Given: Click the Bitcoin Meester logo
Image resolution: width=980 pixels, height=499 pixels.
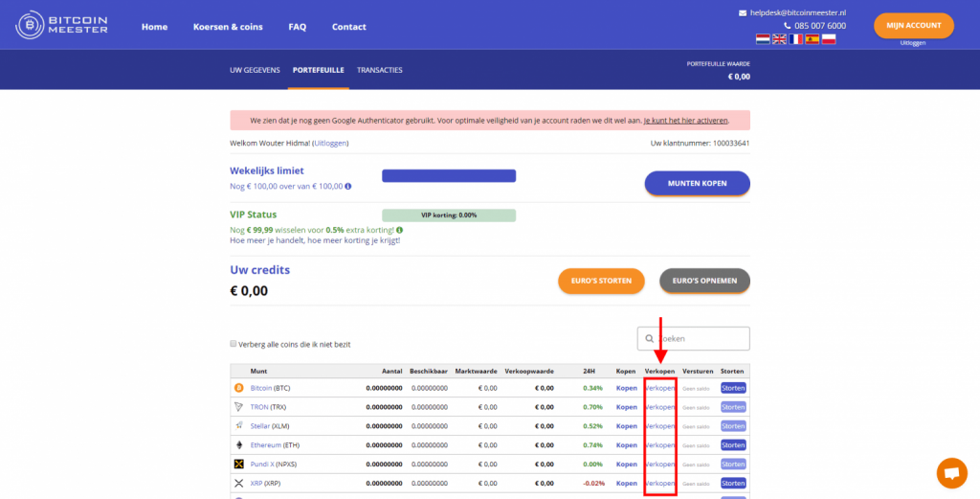Looking at the screenshot, I should (61, 25).
